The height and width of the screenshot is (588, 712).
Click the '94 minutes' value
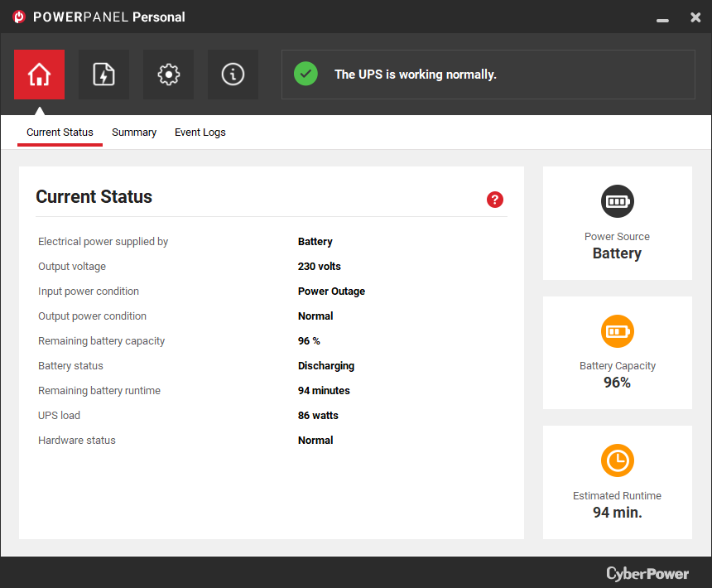pos(324,391)
